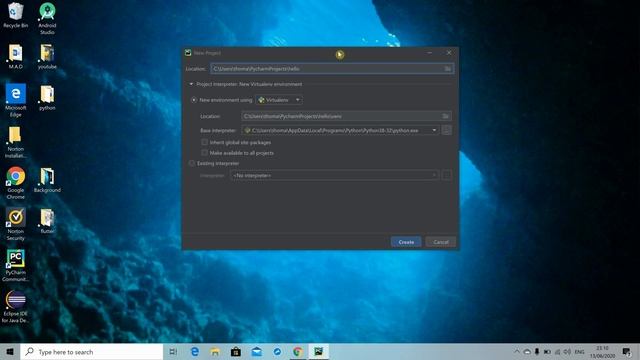The width and height of the screenshot is (640, 360).
Task: Show hidden system tray icons
Action: pyautogui.click(x=517, y=351)
